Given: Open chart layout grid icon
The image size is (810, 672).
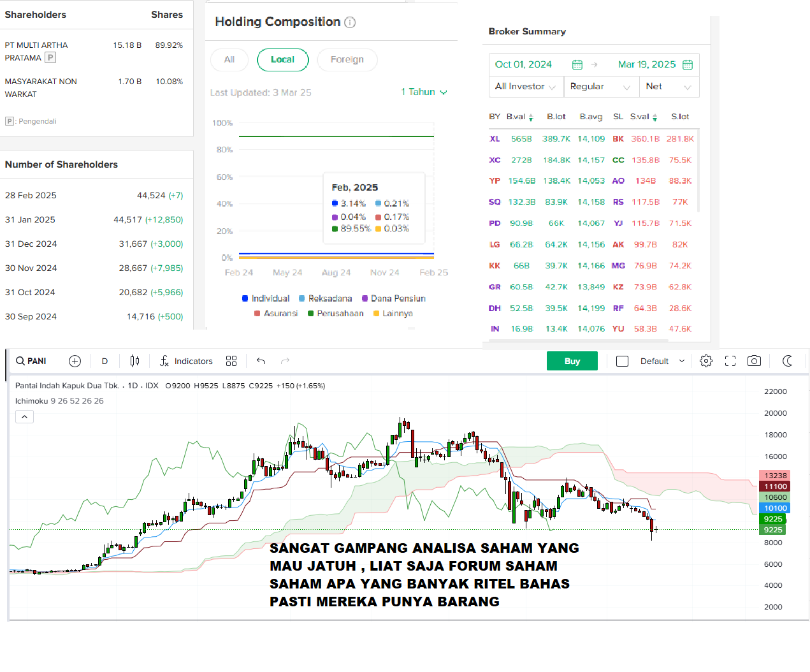Looking at the screenshot, I should point(231,361).
